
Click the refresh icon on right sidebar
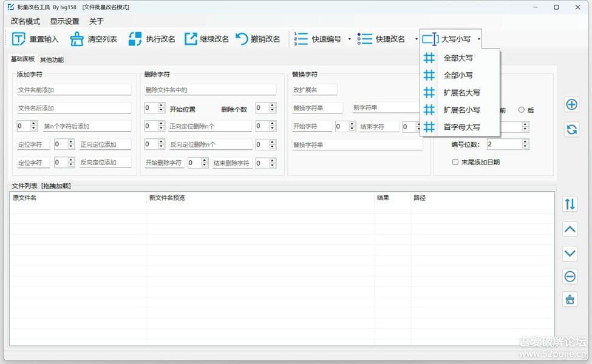point(571,129)
